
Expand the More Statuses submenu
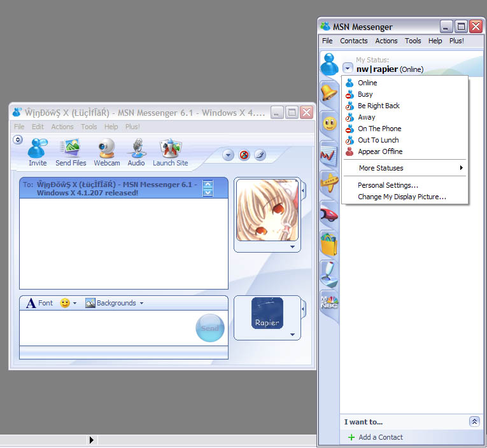[405, 168]
